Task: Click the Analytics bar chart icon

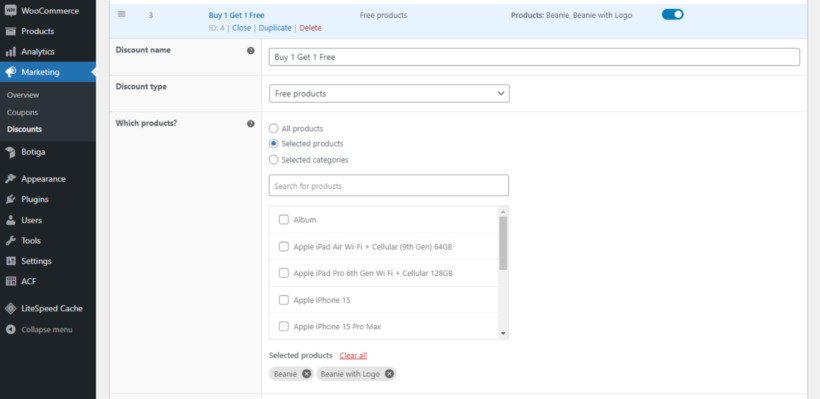Action: click(x=10, y=52)
